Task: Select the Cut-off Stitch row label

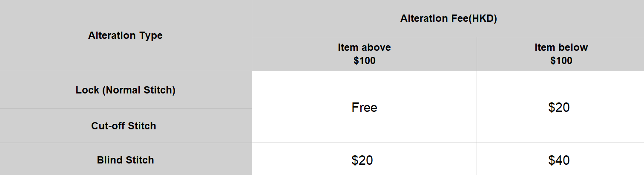Action: tap(124, 126)
